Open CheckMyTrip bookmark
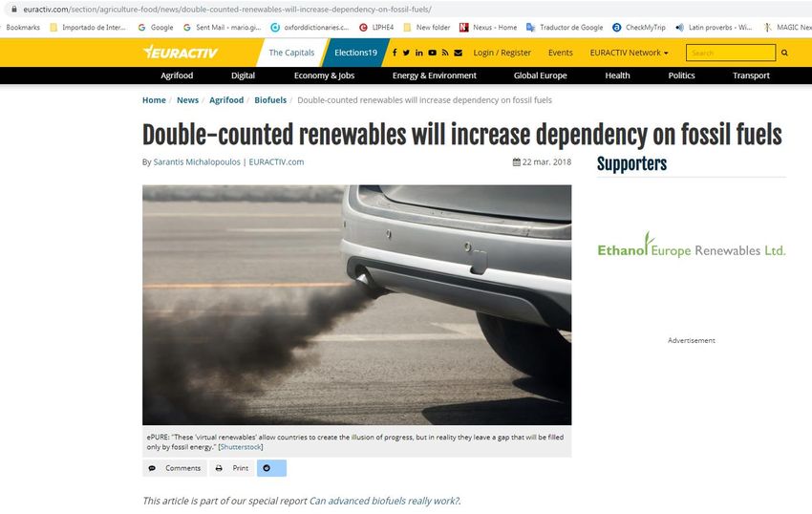Viewport: 812px width, 514px height. [638, 28]
